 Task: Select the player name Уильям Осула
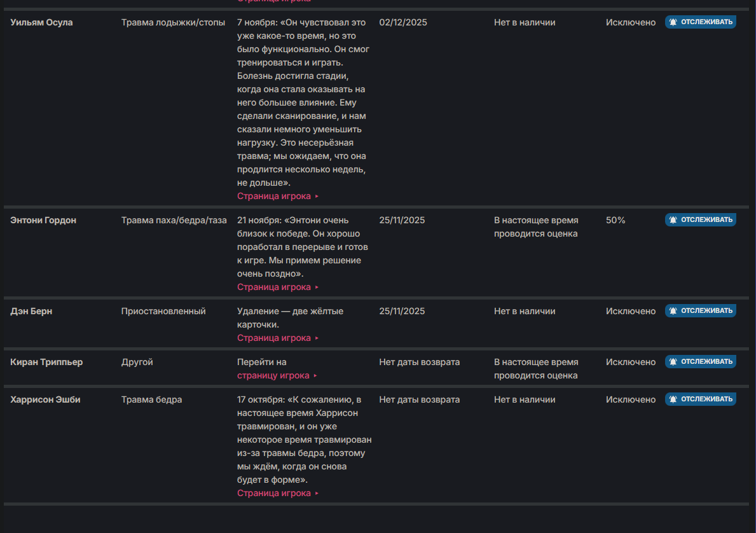coord(41,22)
